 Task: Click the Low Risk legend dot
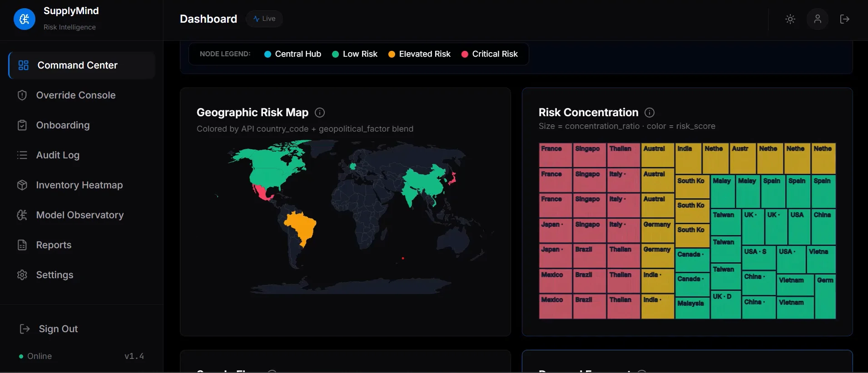(336, 54)
